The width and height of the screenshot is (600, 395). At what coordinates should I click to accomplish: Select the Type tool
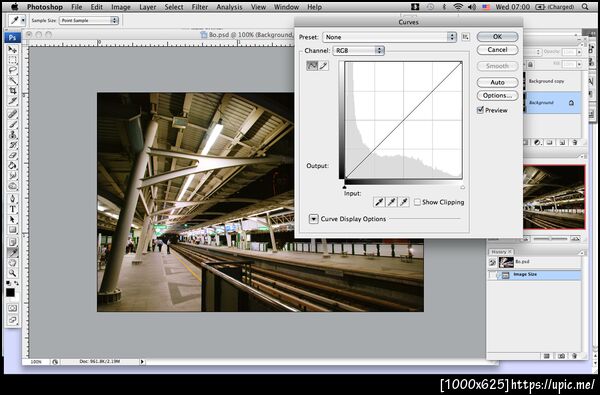click(13, 209)
